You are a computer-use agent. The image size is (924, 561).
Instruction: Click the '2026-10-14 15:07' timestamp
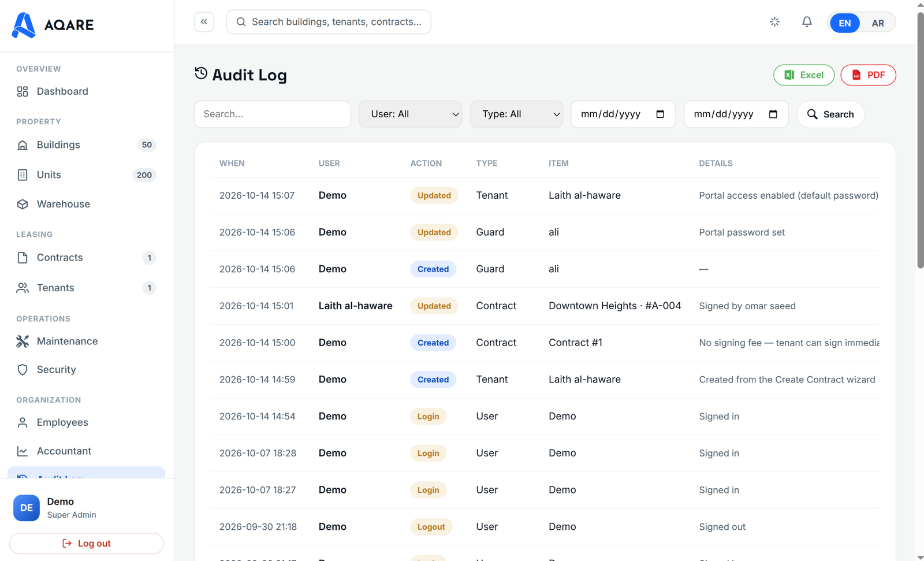[257, 195]
